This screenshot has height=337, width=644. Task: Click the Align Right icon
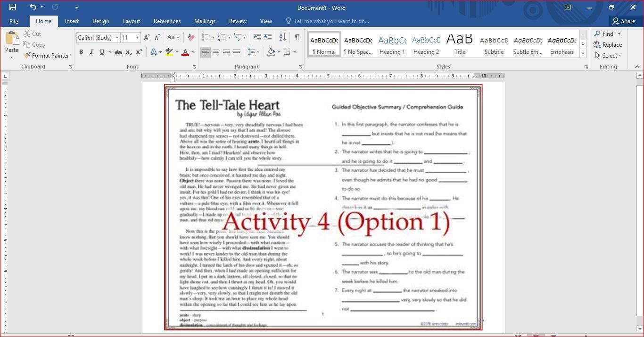(x=226, y=52)
